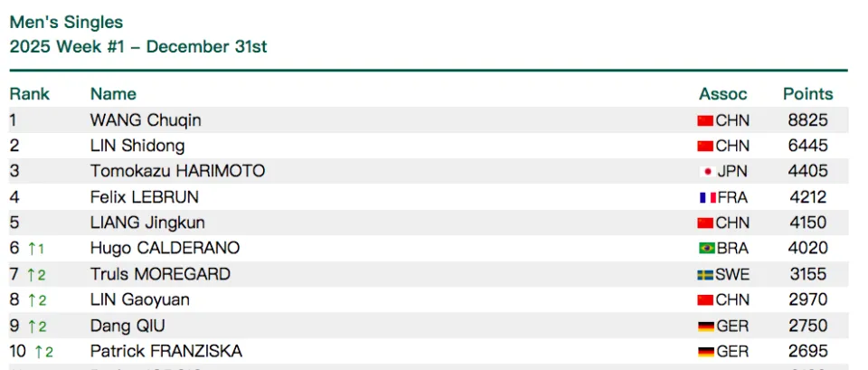Open Felix LEBRUN's player entry
Screen dimensions: 868x370
click(x=144, y=196)
